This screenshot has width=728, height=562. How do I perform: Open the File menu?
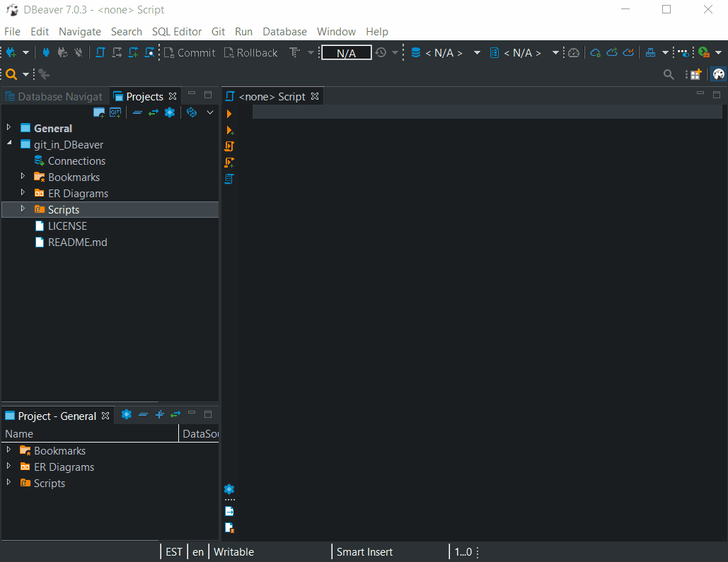click(12, 32)
